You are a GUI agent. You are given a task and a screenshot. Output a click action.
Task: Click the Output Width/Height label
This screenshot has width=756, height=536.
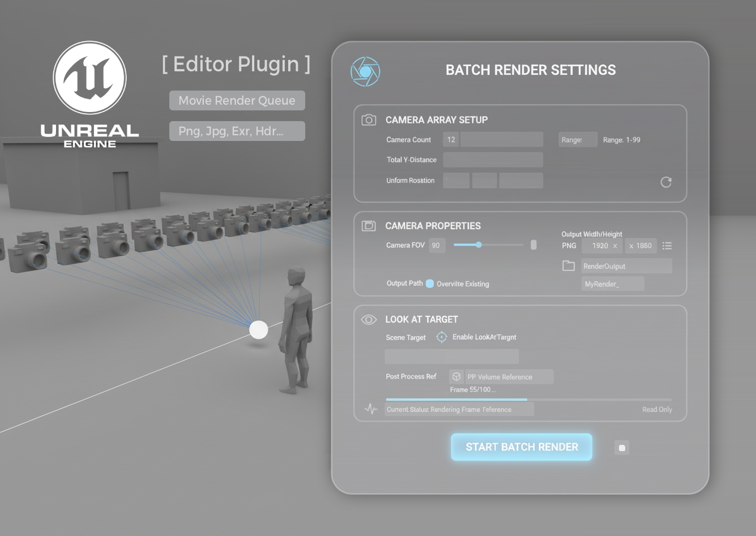pos(592,234)
